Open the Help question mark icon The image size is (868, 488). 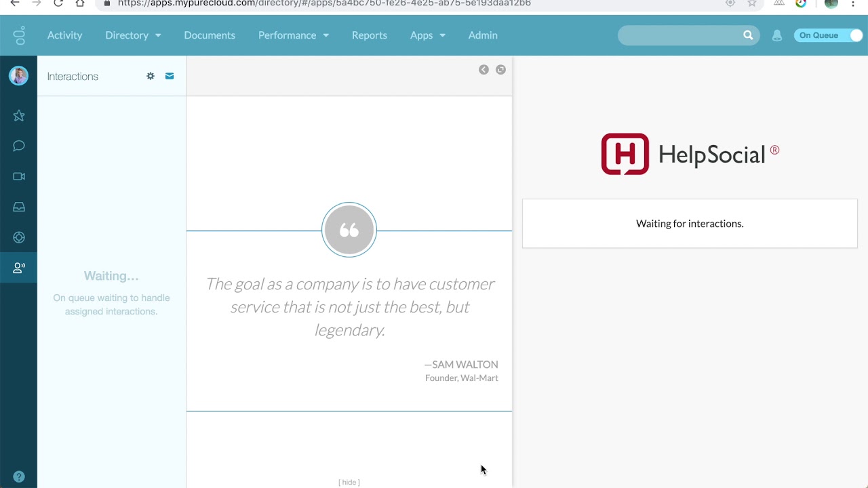coord(19,476)
